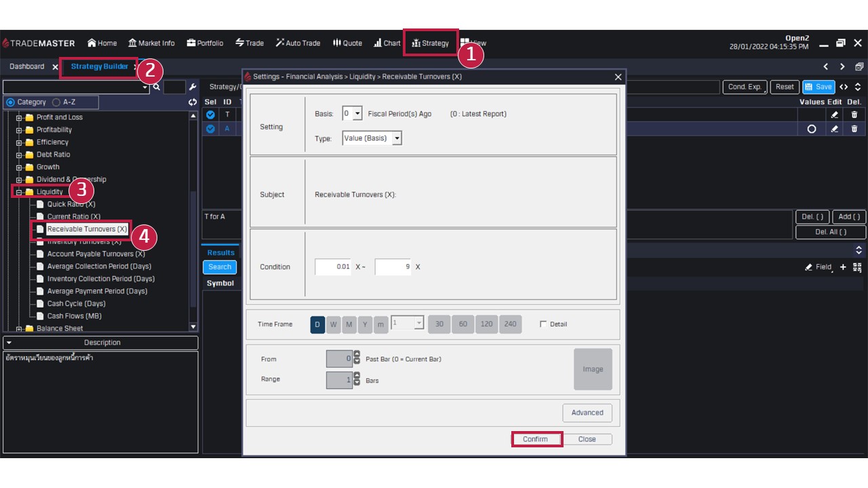Viewport: 868px width, 488px height.
Task: Expand the Profitability folder
Action: 20,130
